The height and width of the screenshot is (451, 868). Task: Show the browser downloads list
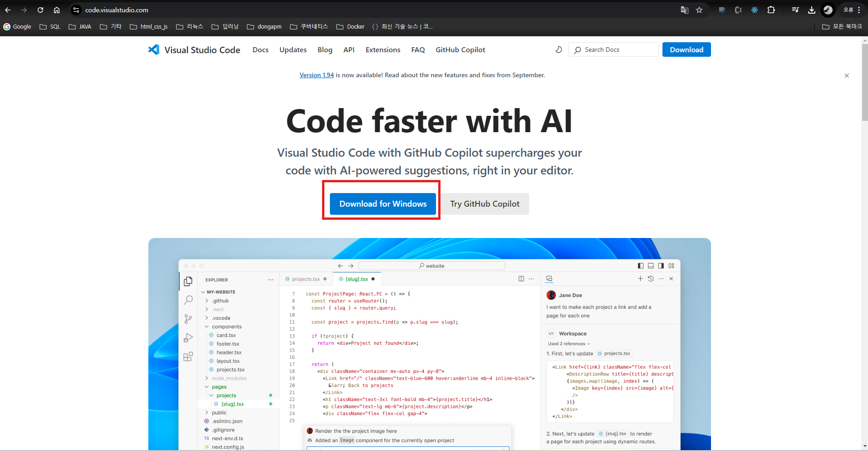coord(812,10)
